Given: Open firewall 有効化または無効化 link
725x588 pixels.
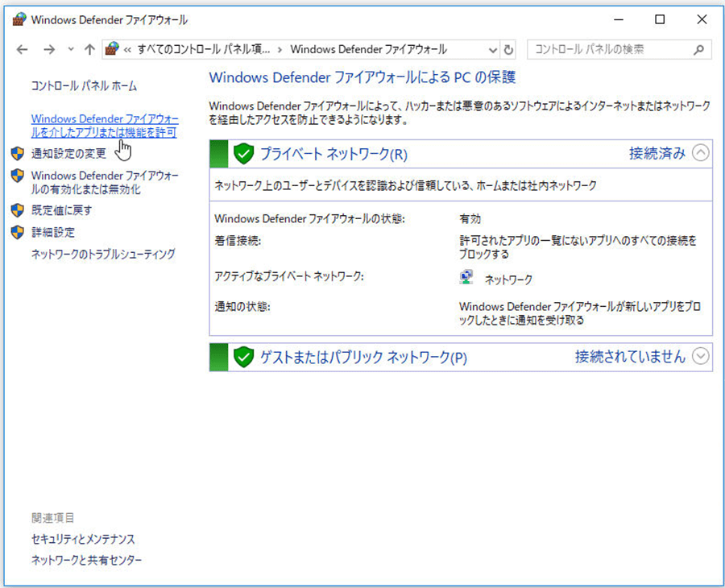Looking at the screenshot, I should 105,183.
